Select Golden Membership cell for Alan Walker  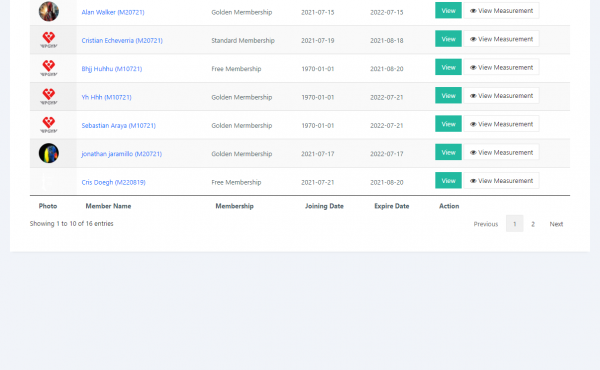tap(241, 12)
